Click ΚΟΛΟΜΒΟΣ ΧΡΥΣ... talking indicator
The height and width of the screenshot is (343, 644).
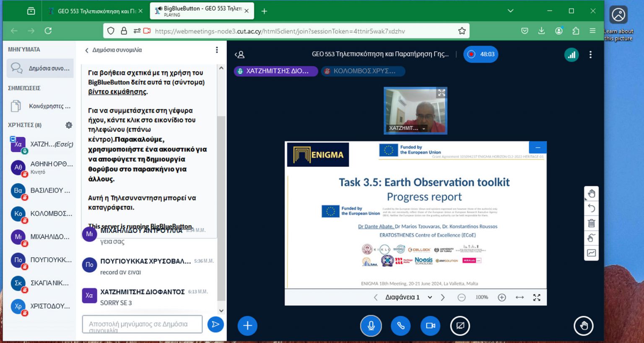click(363, 71)
